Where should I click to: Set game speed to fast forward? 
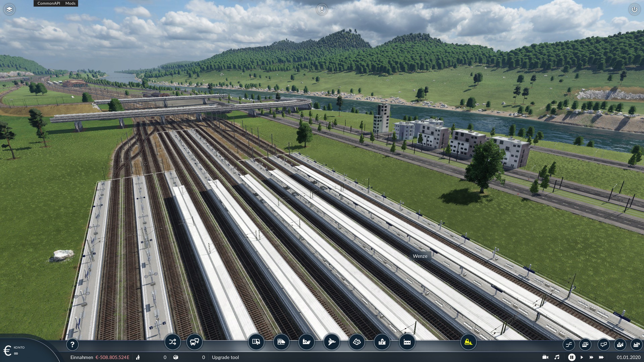[591, 357]
